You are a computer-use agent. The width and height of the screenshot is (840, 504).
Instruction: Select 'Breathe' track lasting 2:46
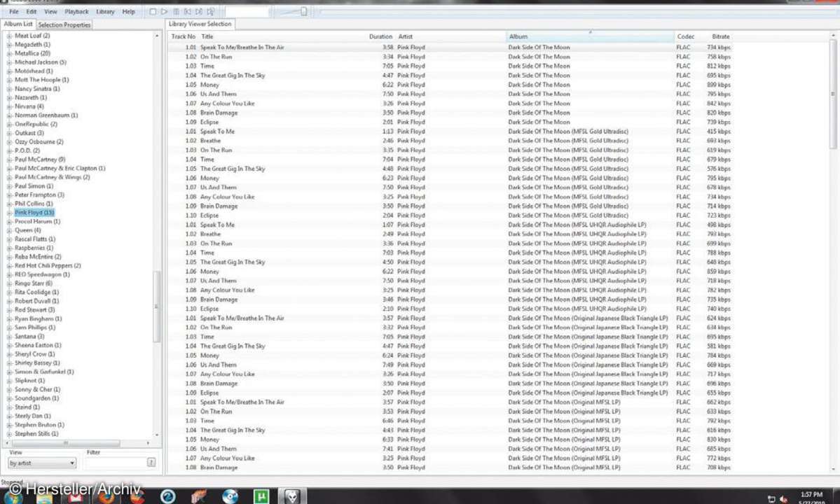(450, 141)
